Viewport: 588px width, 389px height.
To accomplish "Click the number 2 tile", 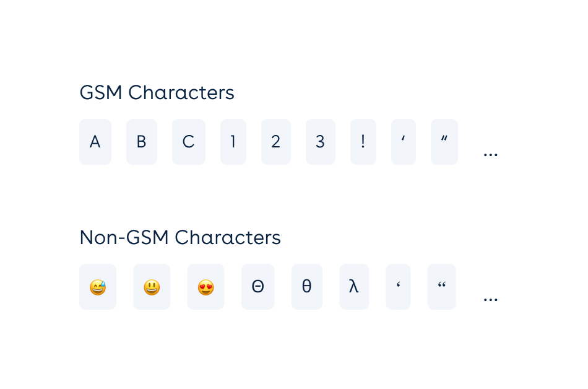I will 276,142.
